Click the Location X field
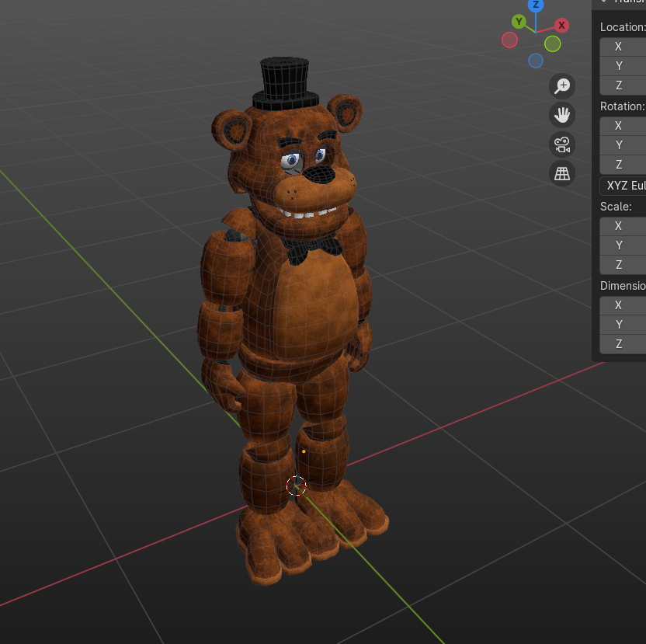The width and height of the screenshot is (646, 644). click(623, 47)
